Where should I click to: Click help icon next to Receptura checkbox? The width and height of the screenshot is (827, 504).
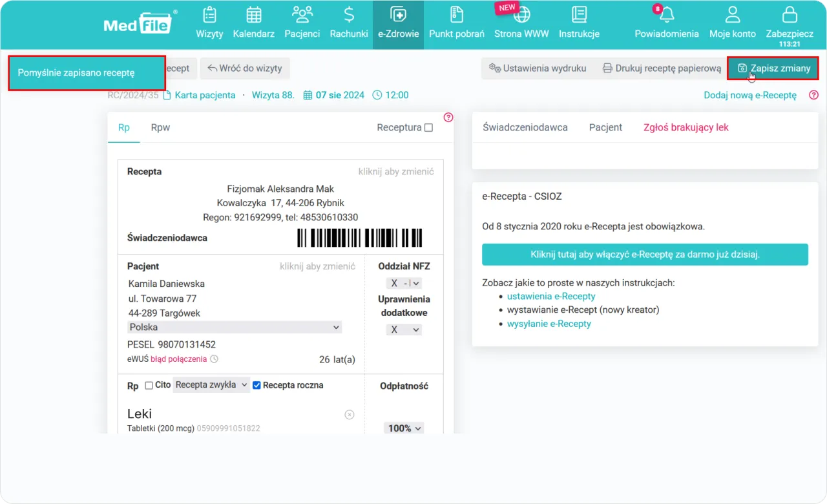(448, 117)
